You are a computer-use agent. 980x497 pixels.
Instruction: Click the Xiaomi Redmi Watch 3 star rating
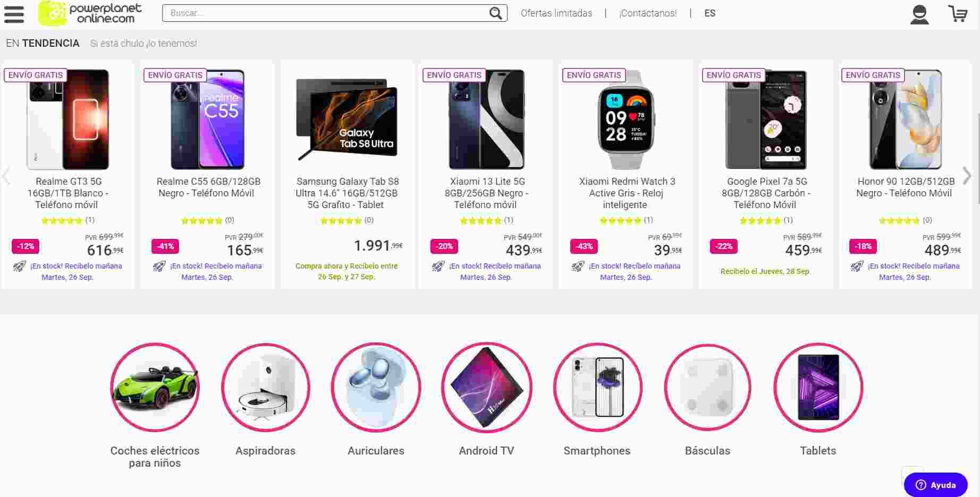tap(620, 220)
